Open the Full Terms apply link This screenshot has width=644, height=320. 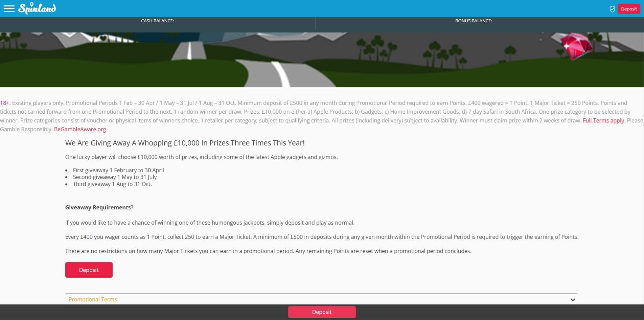[x=603, y=120]
